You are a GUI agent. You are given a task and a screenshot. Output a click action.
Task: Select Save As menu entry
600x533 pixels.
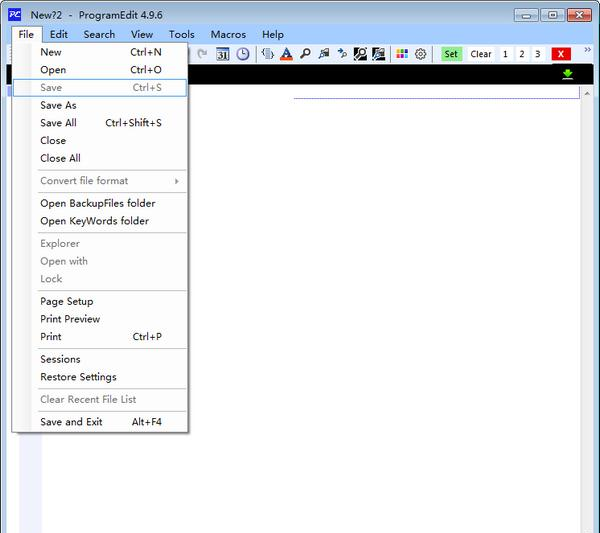click(100, 105)
